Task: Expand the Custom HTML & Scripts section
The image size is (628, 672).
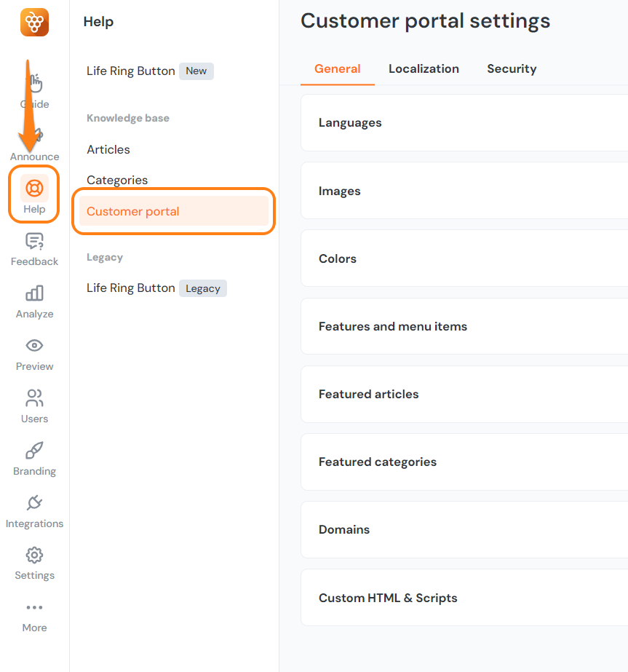Action: 388,597
